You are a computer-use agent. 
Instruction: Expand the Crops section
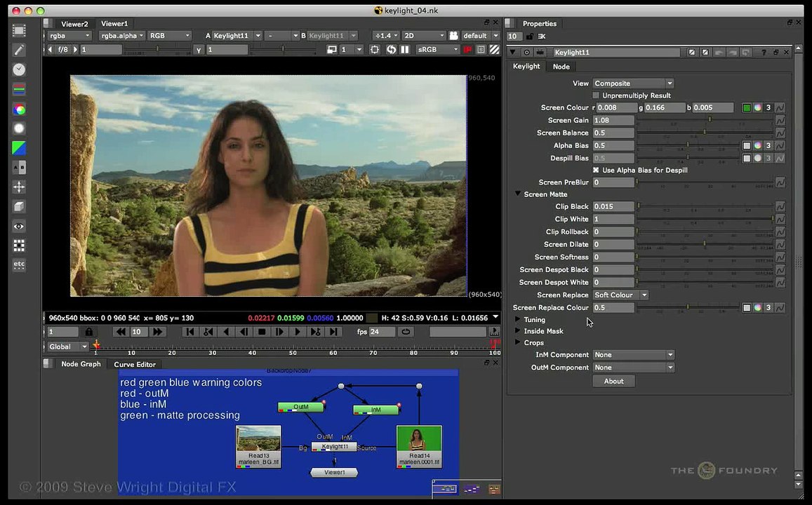click(518, 342)
